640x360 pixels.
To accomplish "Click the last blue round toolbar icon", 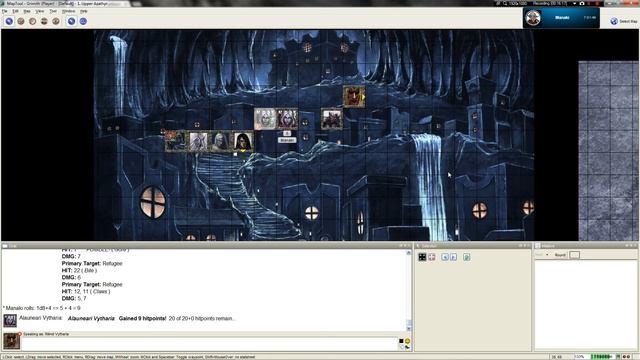I will pos(83,21).
